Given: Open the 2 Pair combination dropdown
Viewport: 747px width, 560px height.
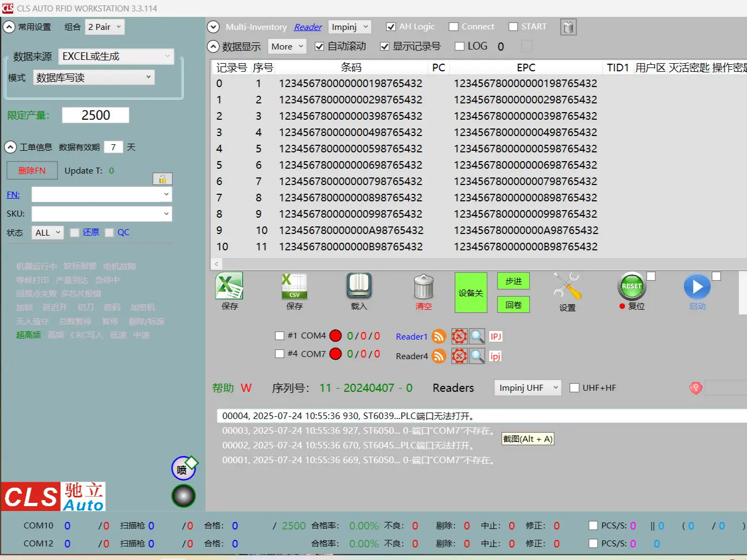Looking at the screenshot, I should (105, 27).
